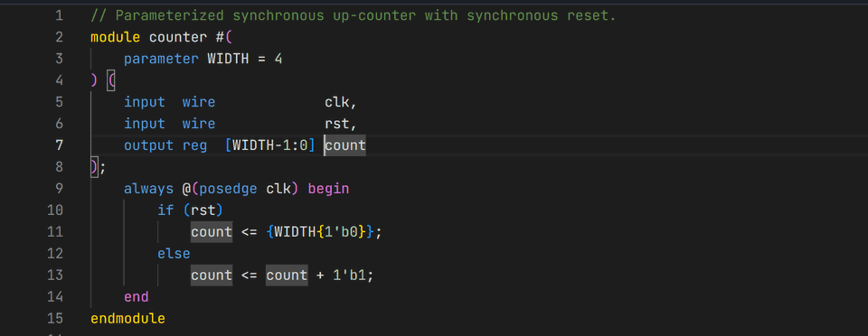
Task: Click the comment 'Parameterized synchronous up-counter' text
Action: pos(261,15)
